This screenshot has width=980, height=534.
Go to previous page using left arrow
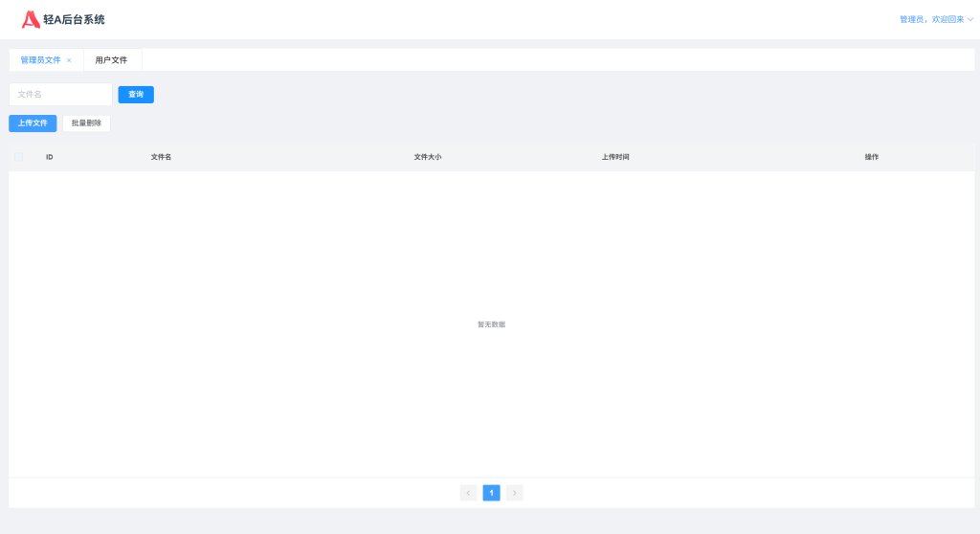click(468, 493)
